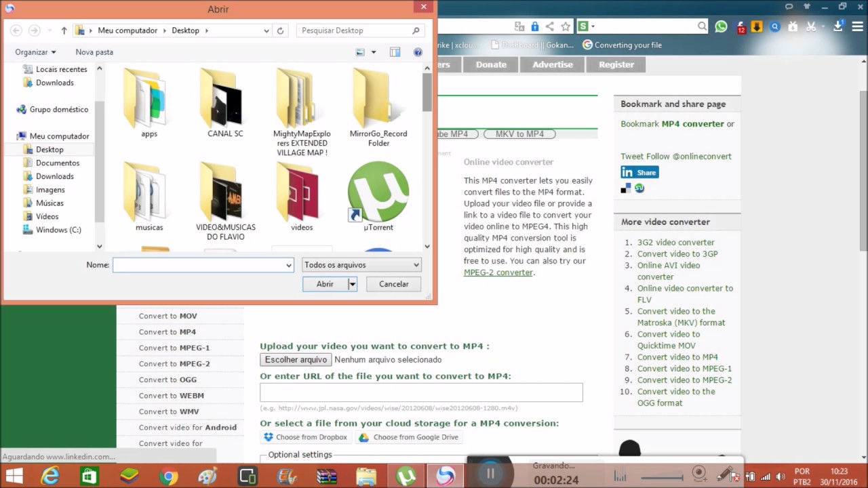Click the MKV to MP4 button
The height and width of the screenshot is (488, 868).
pos(519,134)
